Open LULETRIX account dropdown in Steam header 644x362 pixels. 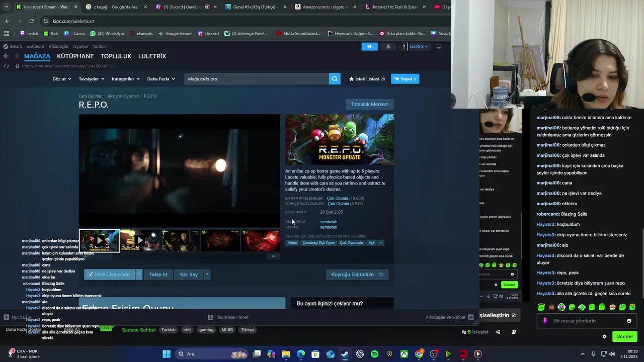click(419, 46)
